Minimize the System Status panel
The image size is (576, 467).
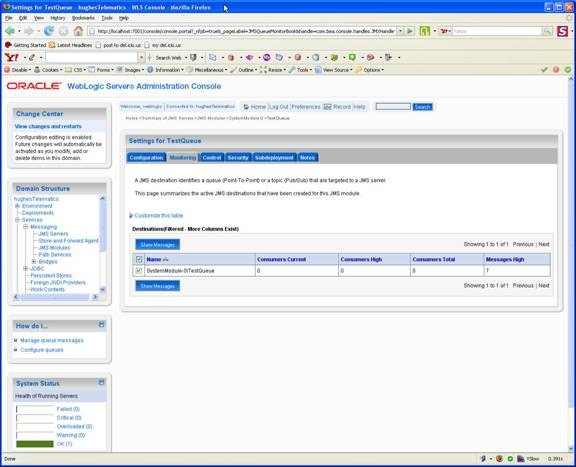coord(102,382)
